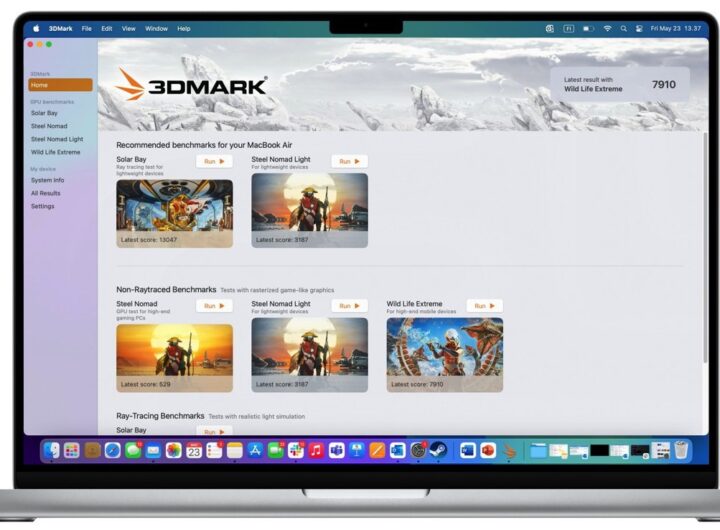Open Keynote from the dock
The image size is (720, 530).
pyautogui.click(x=357, y=451)
